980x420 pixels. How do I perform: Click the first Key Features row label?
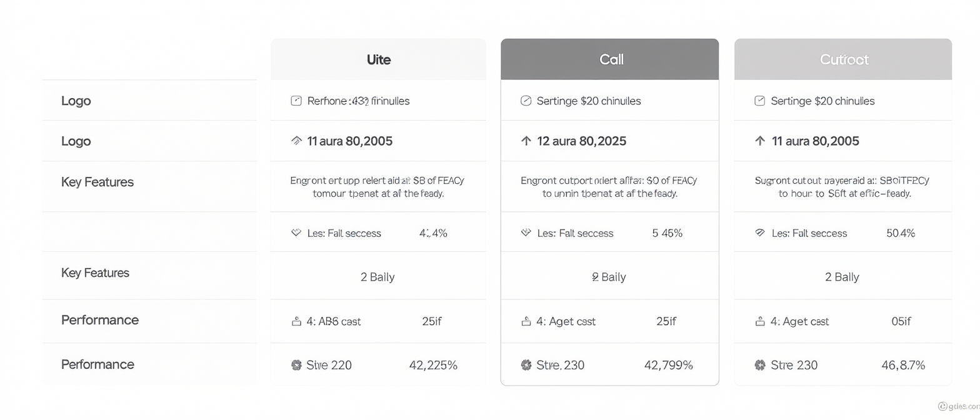click(x=97, y=182)
